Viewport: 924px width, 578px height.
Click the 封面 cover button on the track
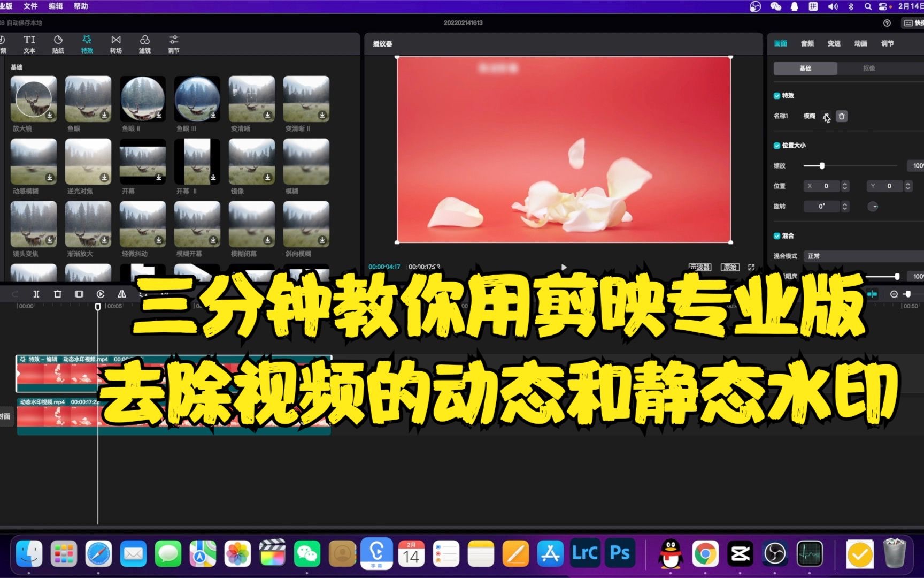tap(5, 416)
